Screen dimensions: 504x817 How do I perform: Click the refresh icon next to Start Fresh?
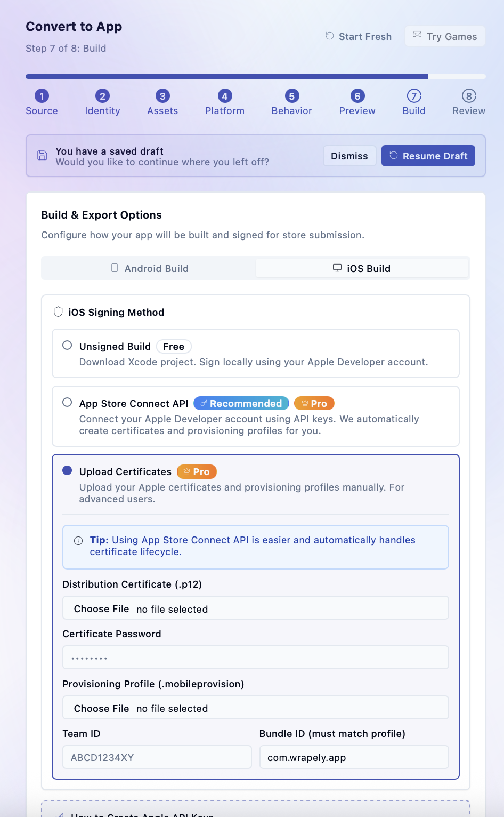point(330,36)
